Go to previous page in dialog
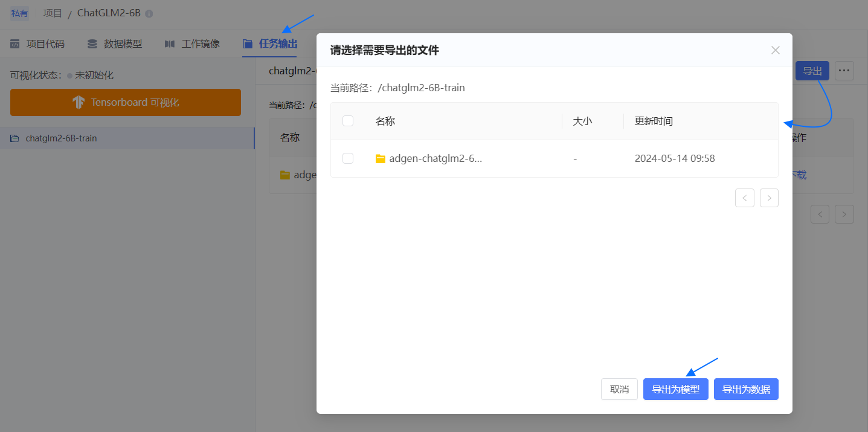 pos(744,198)
